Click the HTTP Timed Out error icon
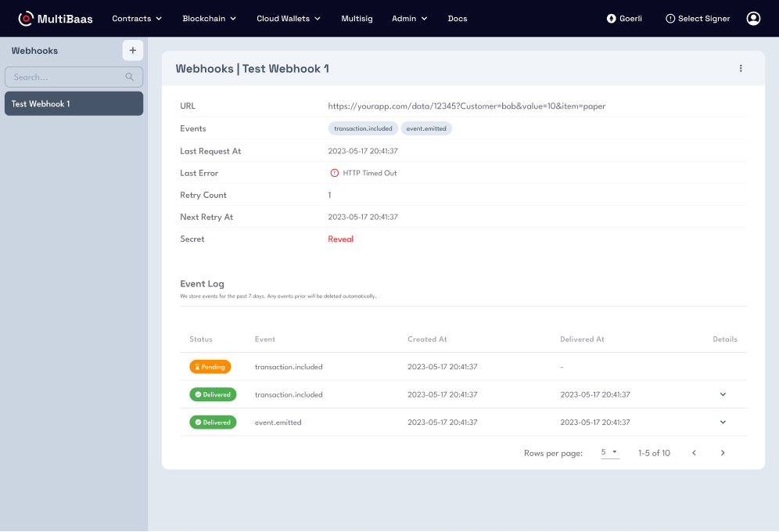The height and width of the screenshot is (532, 779). point(335,173)
